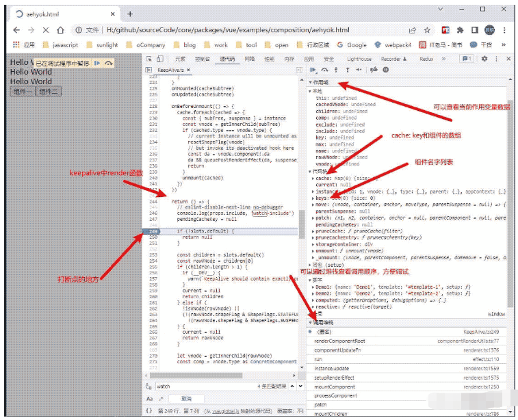The width and height of the screenshot is (518, 420).
Task: Resume script execution in debugger toolbar
Action: pyautogui.click(x=313, y=70)
